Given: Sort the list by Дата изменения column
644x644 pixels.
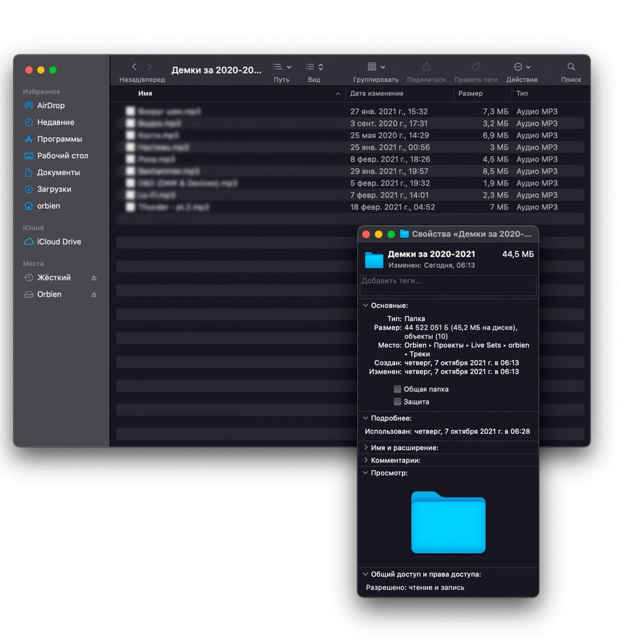Looking at the screenshot, I should 377,94.
